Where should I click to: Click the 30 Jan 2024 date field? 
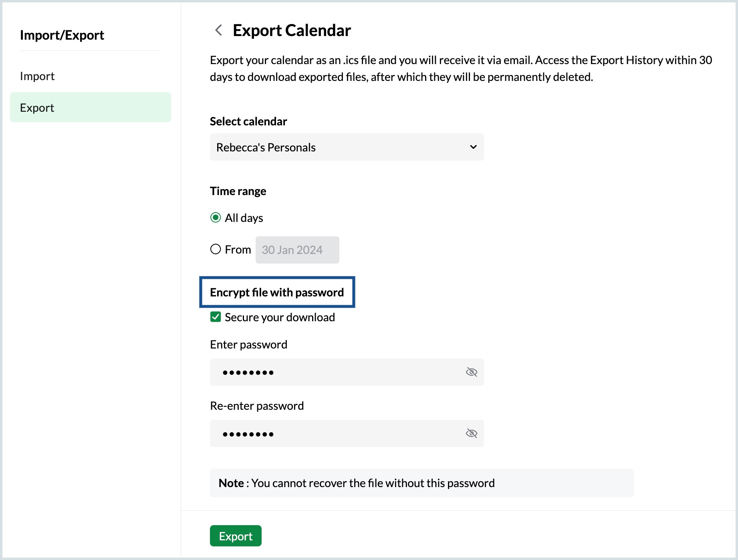click(297, 250)
